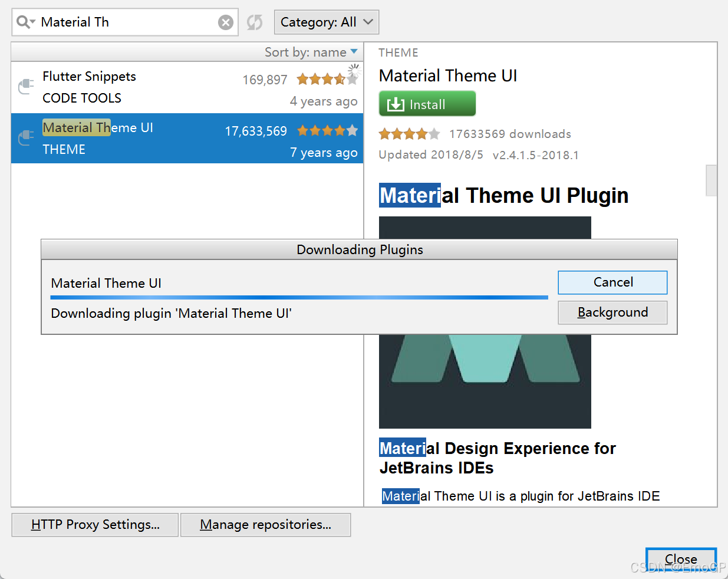
Task: Click Manage repositories button
Action: click(x=265, y=525)
